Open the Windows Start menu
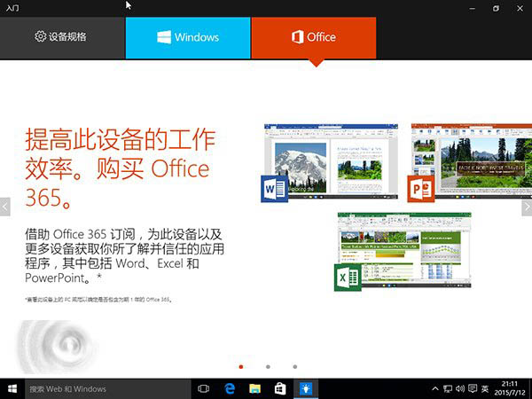532x399 pixels. pyautogui.click(x=12, y=389)
